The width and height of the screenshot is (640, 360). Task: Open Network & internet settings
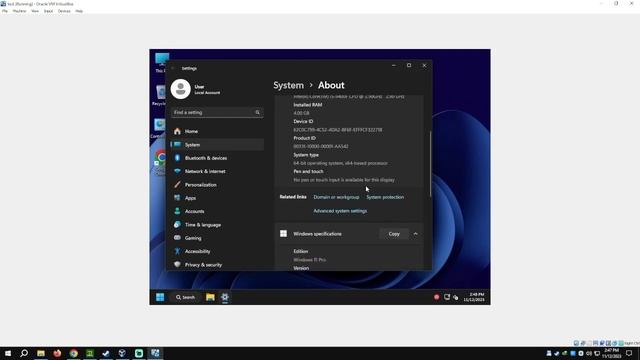[217, 171]
